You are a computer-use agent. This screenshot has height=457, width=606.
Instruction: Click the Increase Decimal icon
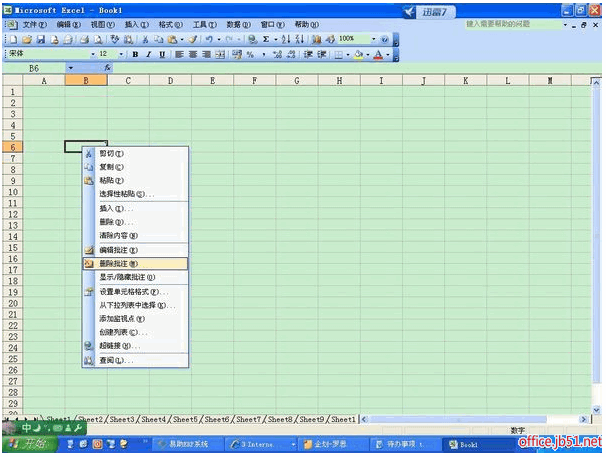[277, 55]
